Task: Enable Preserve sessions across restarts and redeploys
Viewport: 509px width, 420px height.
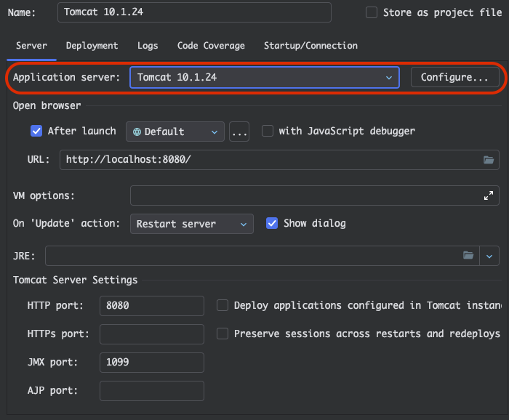Action: point(223,334)
